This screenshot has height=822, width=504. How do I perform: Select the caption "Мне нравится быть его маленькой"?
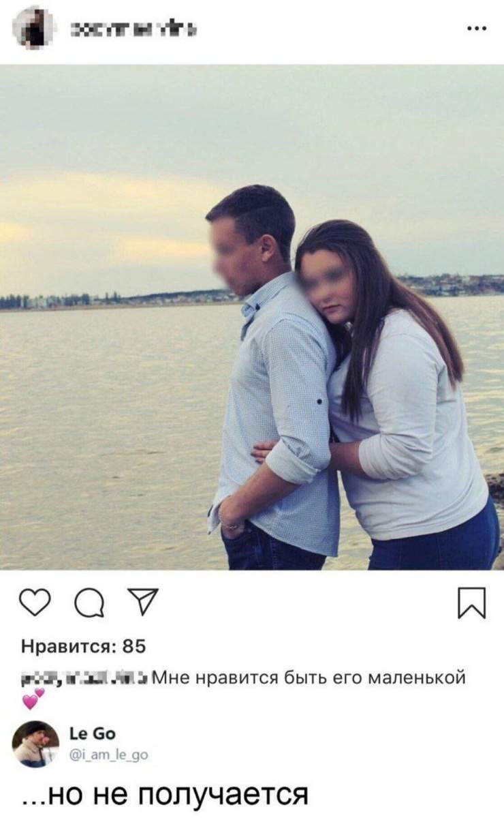[x=309, y=678]
